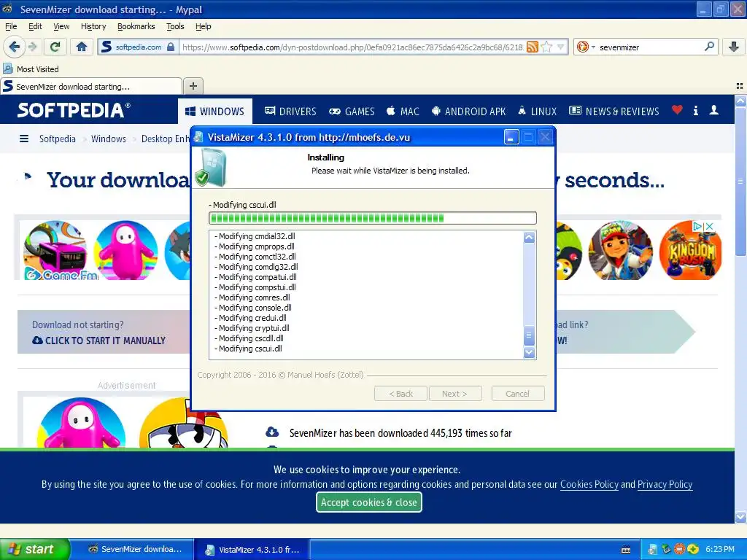The height and width of the screenshot is (560, 747).
Task: Open the View menu
Action: click(61, 26)
